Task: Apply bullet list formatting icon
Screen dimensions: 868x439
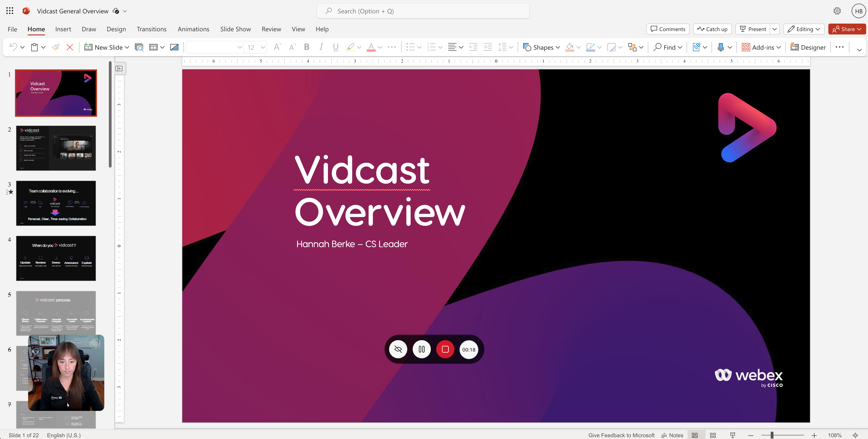Action: coord(410,47)
